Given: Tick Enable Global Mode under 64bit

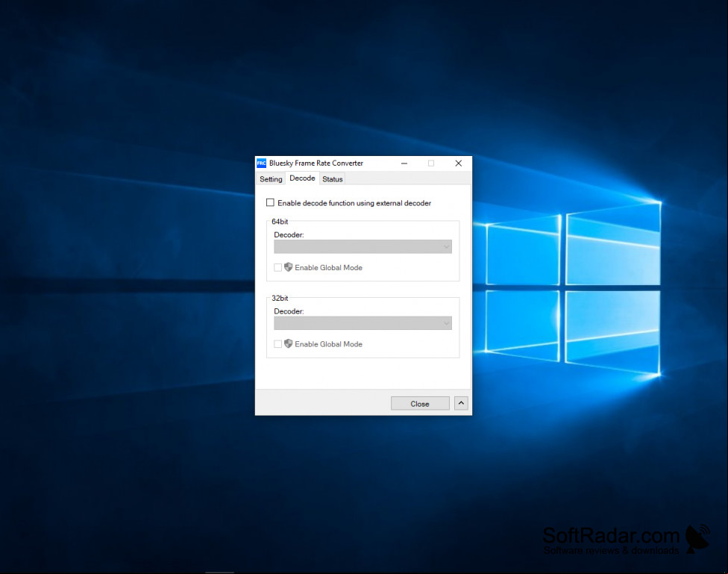Looking at the screenshot, I should pyautogui.click(x=277, y=267).
